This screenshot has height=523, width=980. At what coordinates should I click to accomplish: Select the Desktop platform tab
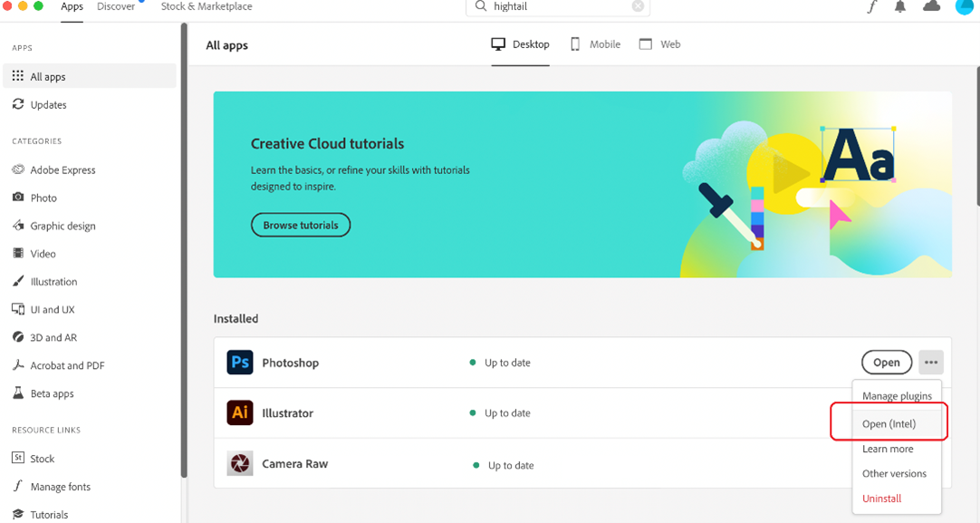tap(520, 44)
